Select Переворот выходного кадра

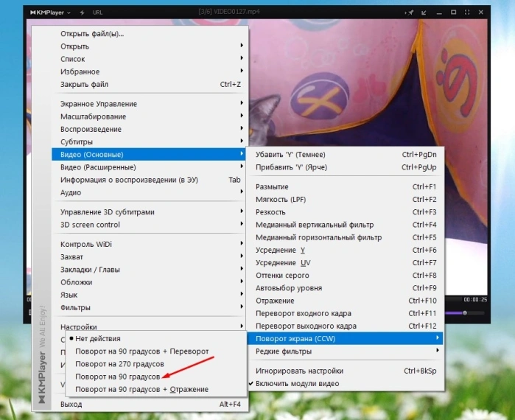coord(346,326)
